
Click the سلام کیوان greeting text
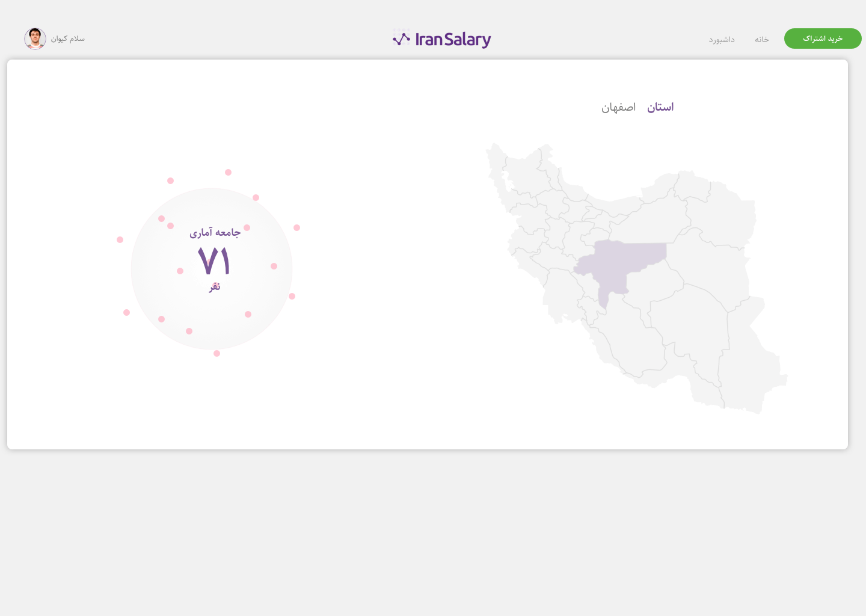click(68, 39)
